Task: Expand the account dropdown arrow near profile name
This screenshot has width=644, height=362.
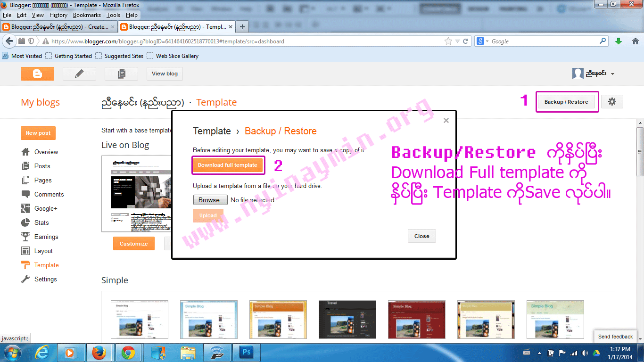Action: pyautogui.click(x=612, y=74)
